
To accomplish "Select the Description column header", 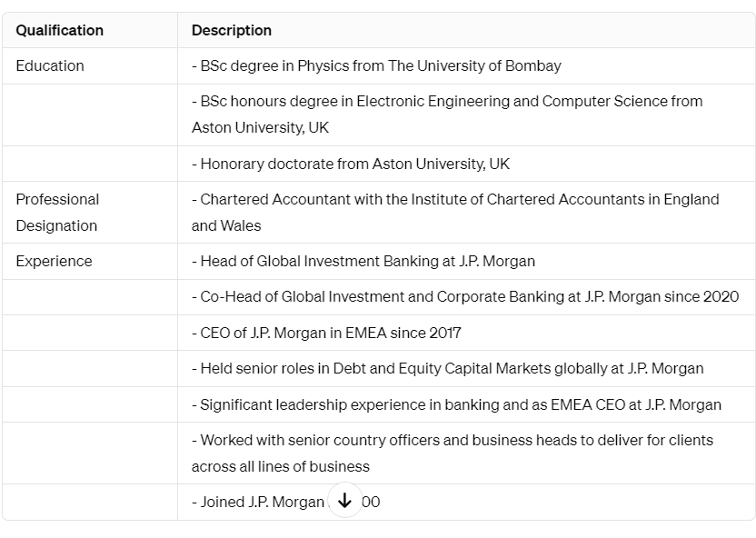I will tap(232, 30).
